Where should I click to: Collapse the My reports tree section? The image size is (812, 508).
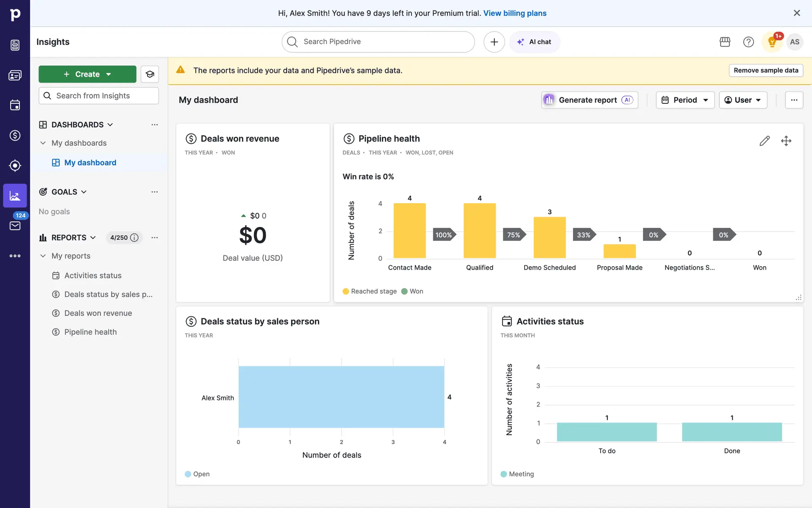pos(43,256)
